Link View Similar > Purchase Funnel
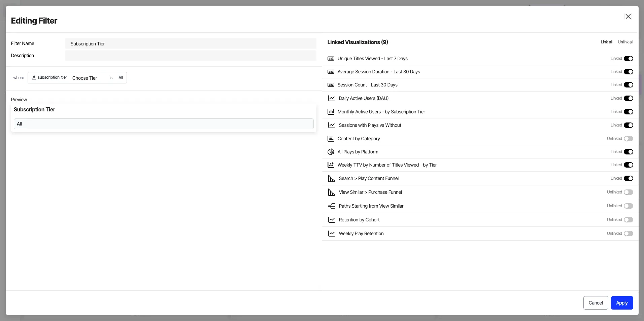This screenshot has width=644, height=321. pyautogui.click(x=629, y=192)
